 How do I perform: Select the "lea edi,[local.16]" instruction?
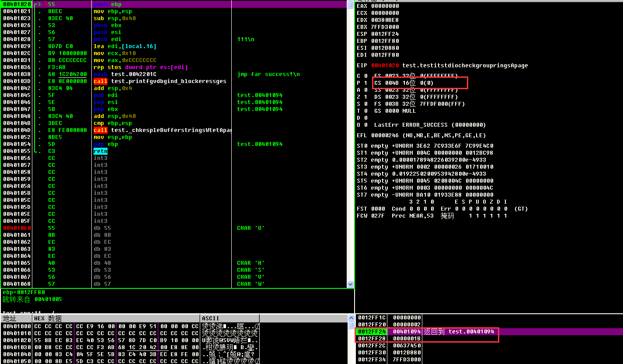(125, 46)
